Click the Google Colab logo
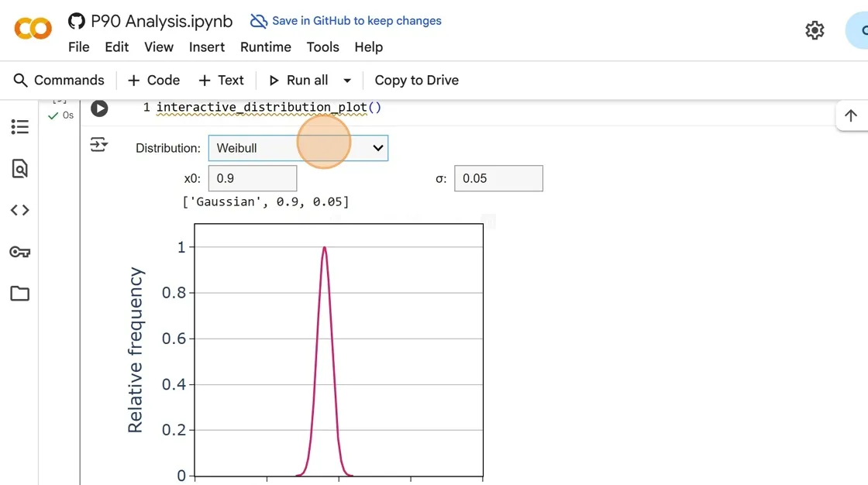The width and height of the screenshot is (868, 485). click(33, 29)
